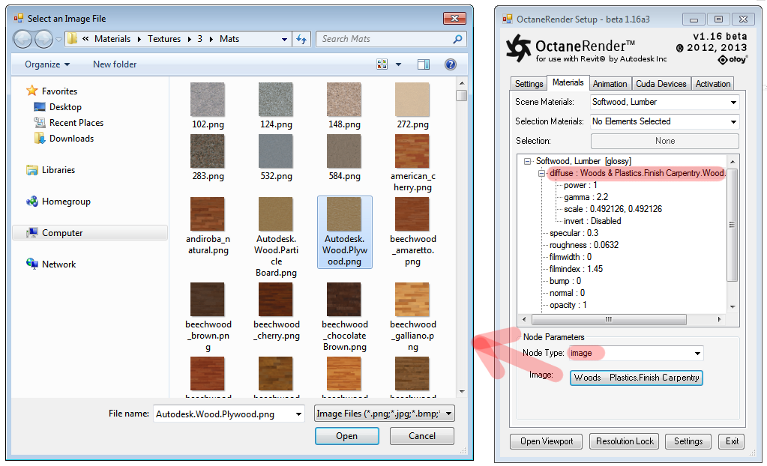Select the 532.png texture thumbnail
Screen dimensions: 767x466
276,151
